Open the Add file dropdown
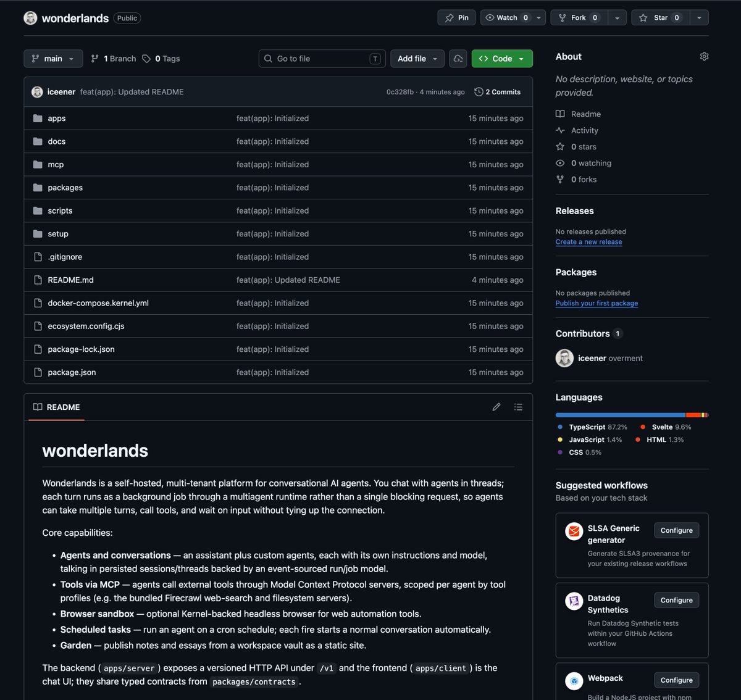This screenshot has width=741, height=700. tap(417, 59)
